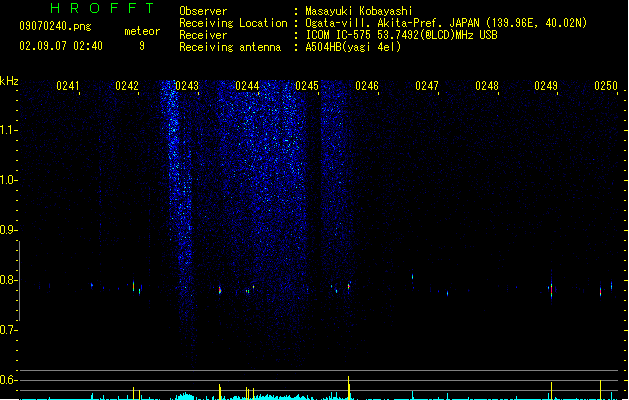Click the kHz axis unit label
Image resolution: width=629 pixels, height=400 pixels.
click(9, 81)
